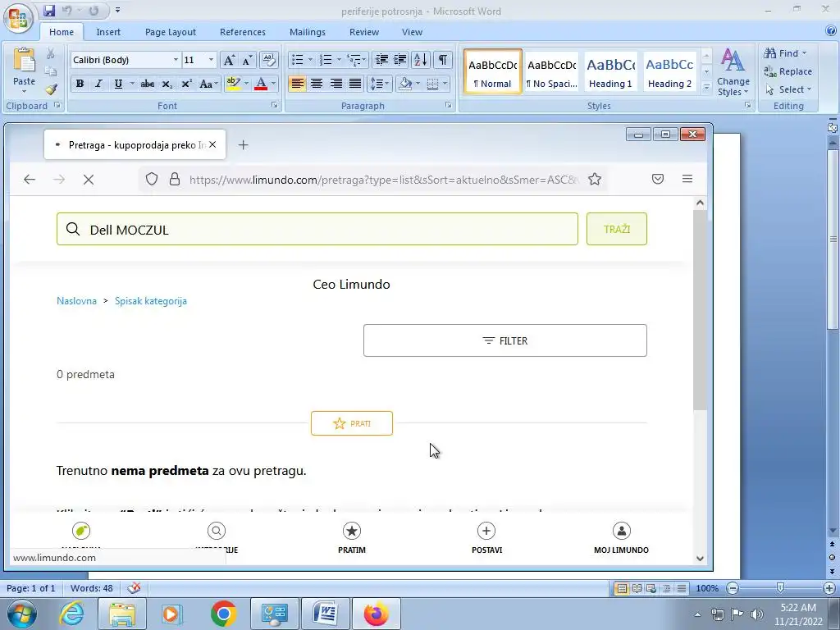
Task: Open Word Help question mark
Action: tap(831, 31)
